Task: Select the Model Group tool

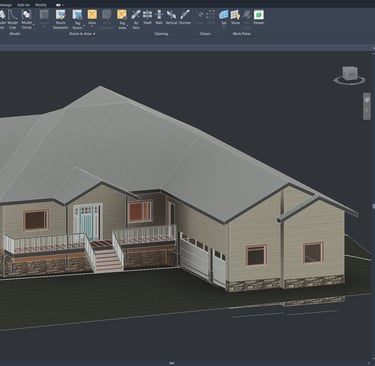Action: click(x=26, y=19)
